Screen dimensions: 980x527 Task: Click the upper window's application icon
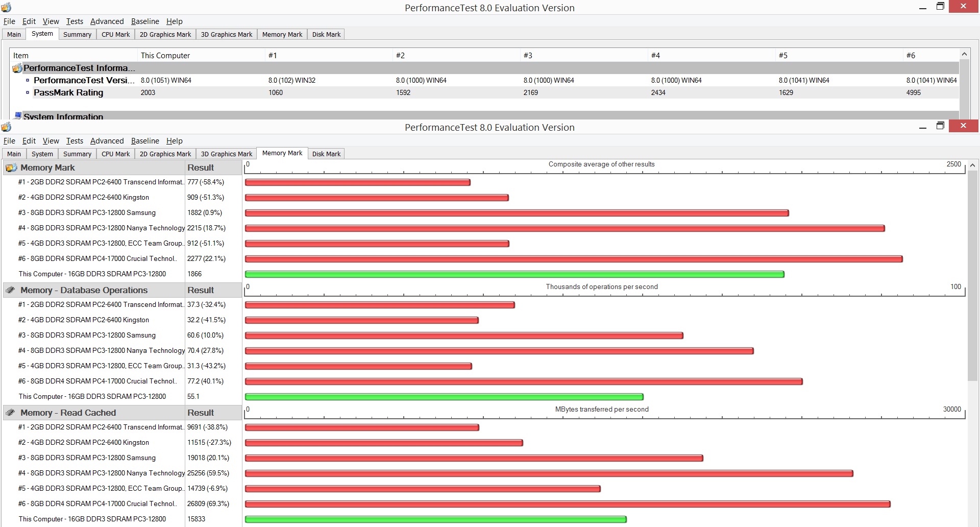(x=6, y=7)
